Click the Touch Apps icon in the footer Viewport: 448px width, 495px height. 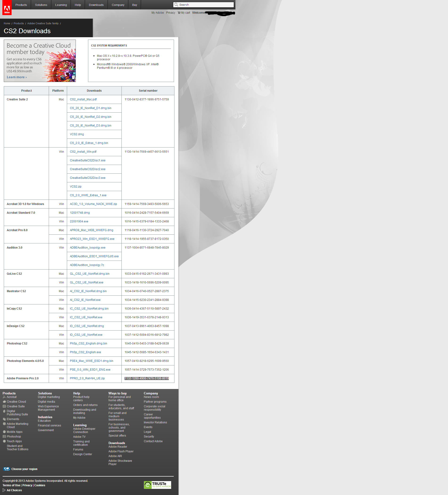(x=4, y=441)
